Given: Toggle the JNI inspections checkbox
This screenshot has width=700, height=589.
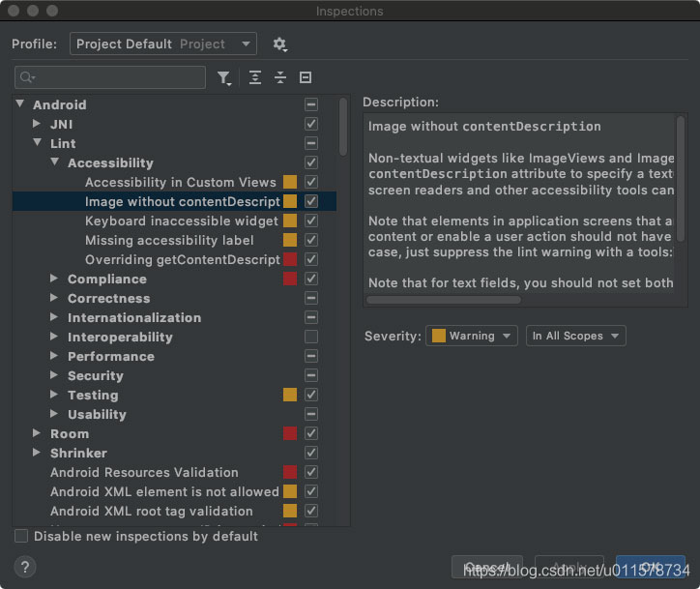Looking at the screenshot, I should tap(311, 124).
